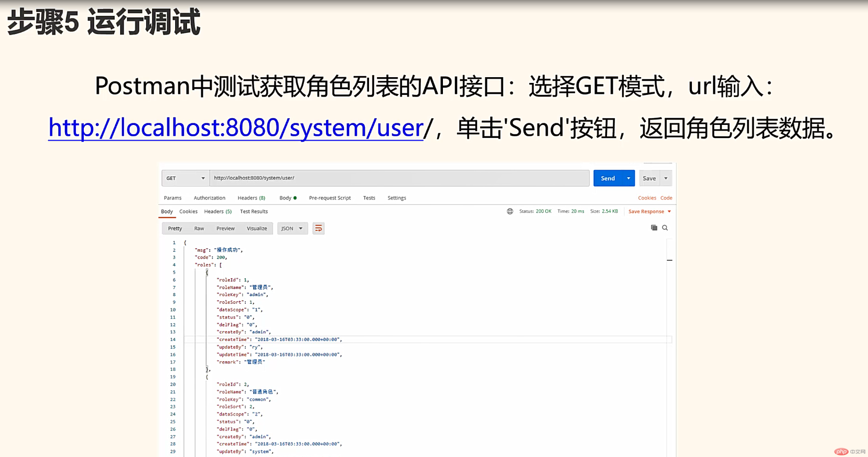
Task: Open the Tests tab
Action: [x=369, y=198]
